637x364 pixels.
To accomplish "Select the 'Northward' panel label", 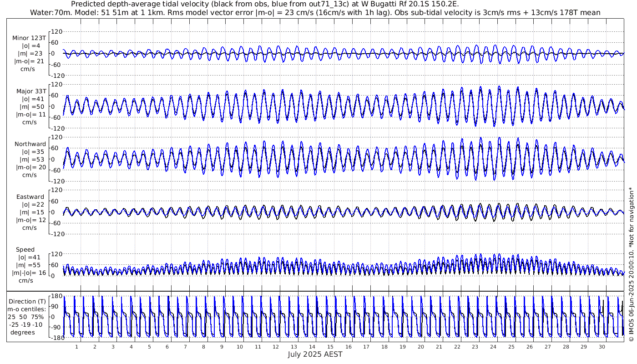I will pos(30,144).
